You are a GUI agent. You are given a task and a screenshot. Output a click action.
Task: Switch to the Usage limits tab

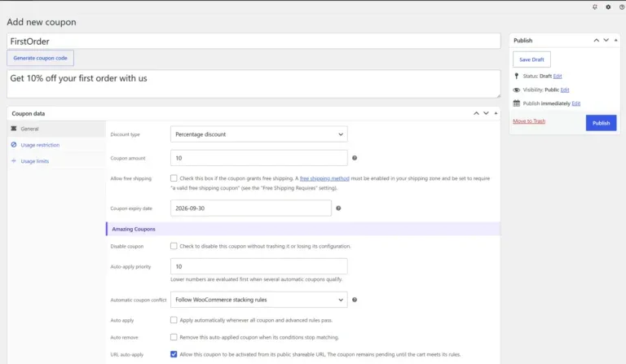[56, 161]
